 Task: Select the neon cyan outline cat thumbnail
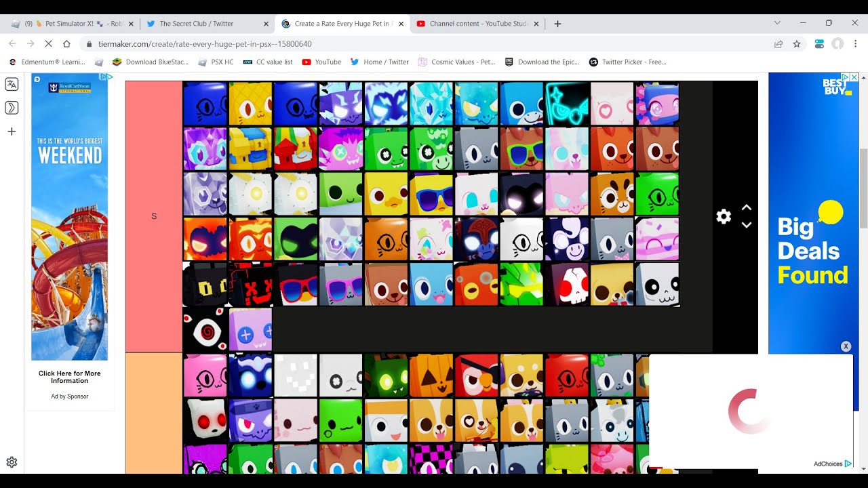(567, 104)
